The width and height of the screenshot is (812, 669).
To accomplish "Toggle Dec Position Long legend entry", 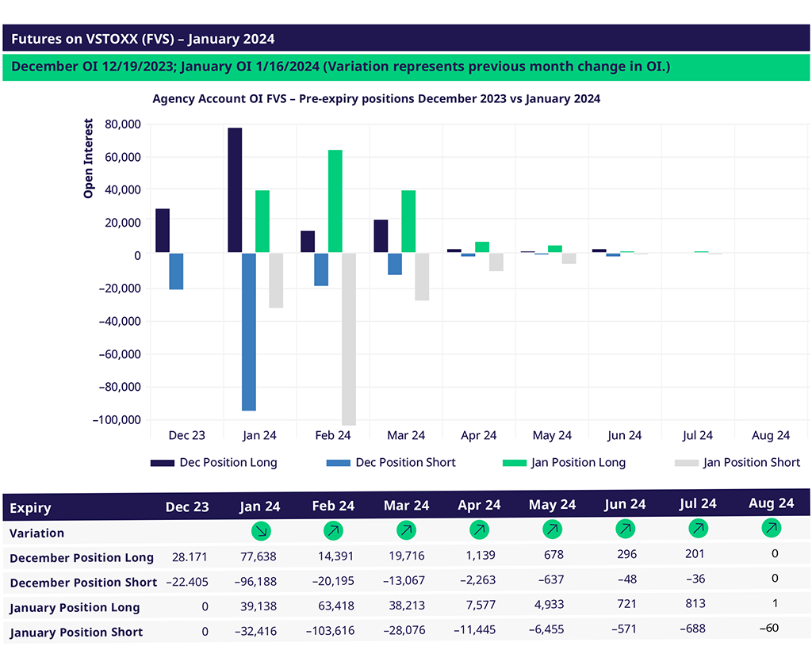I will pyautogui.click(x=214, y=462).
